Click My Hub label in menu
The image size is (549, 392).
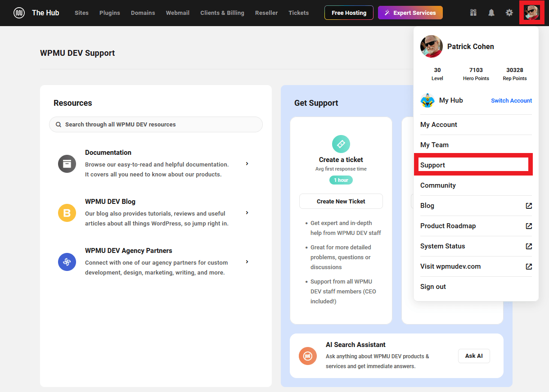[x=451, y=100]
